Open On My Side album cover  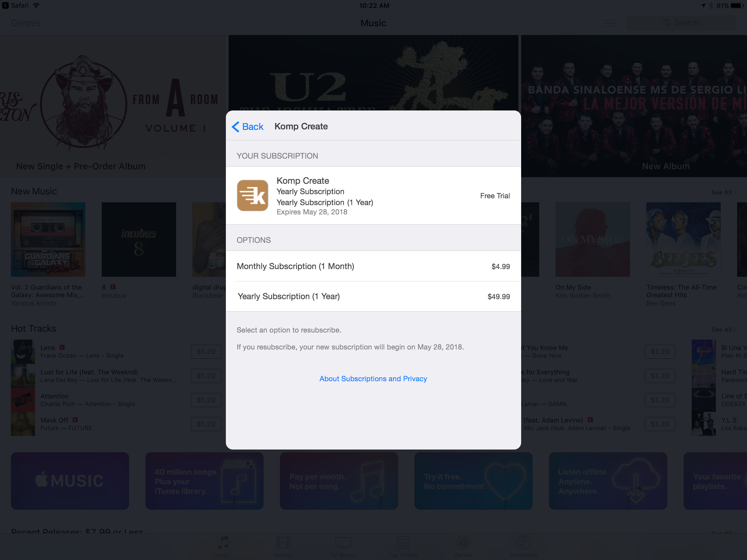(x=593, y=239)
